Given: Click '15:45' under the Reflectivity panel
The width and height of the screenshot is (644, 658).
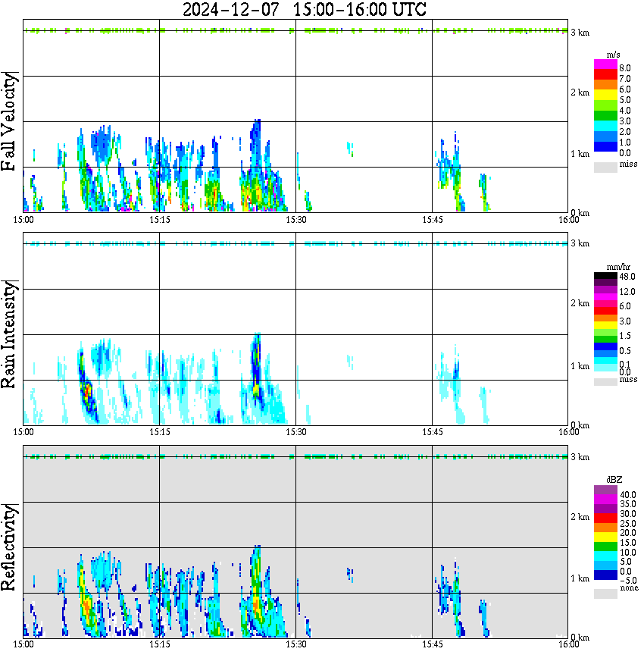Looking at the screenshot, I should click(x=432, y=644).
